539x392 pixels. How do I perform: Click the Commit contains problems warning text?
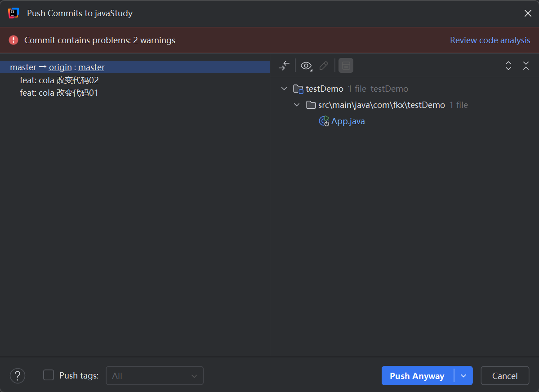coord(100,40)
